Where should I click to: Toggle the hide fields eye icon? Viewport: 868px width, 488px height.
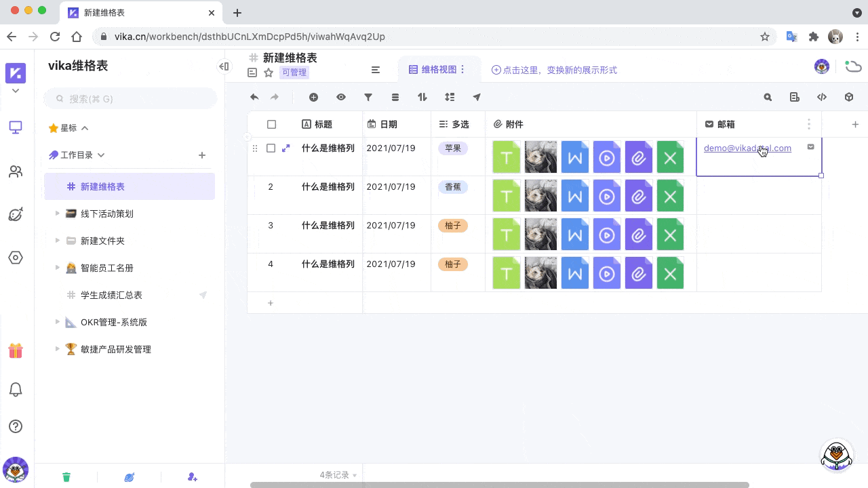click(341, 97)
